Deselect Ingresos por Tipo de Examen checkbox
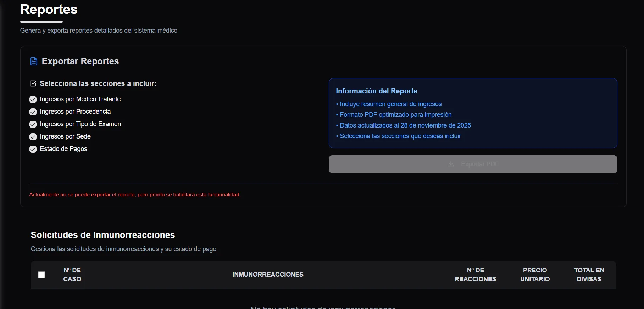 coord(33,124)
